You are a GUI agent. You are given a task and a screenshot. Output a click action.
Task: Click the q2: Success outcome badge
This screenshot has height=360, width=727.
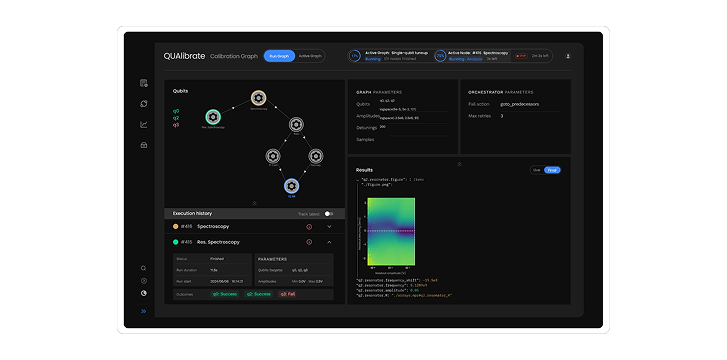tap(259, 294)
